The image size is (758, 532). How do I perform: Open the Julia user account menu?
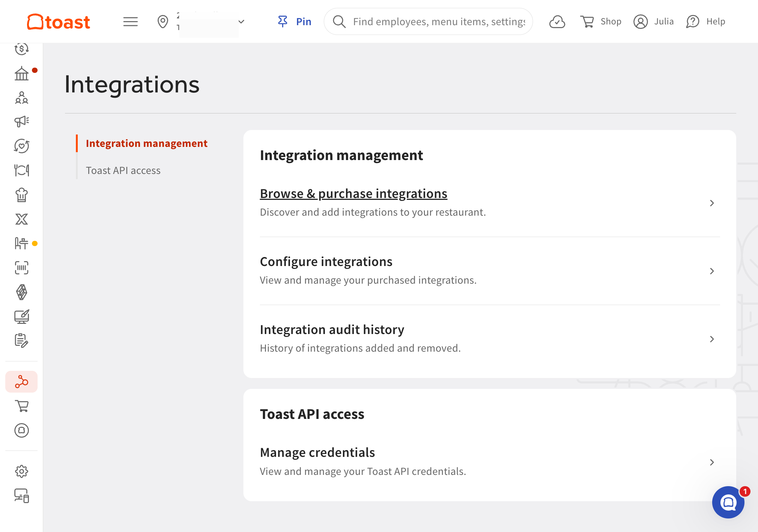pyautogui.click(x=654, y=21)
